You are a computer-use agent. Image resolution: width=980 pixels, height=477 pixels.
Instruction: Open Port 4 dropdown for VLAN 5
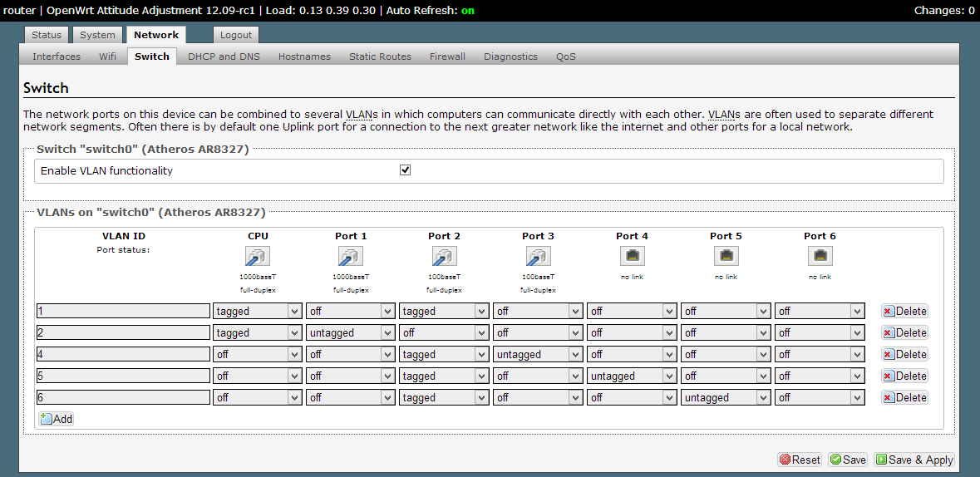tap(632, 376)
